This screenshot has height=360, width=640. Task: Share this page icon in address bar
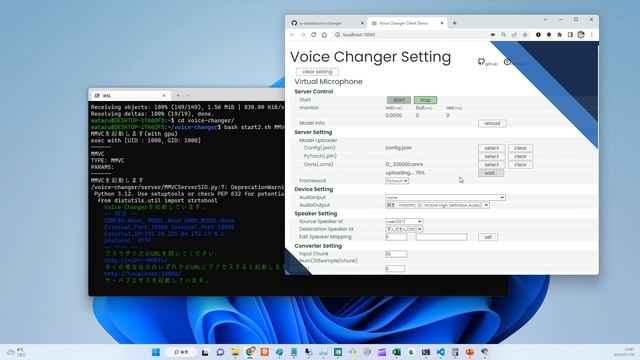click(514, 35)
